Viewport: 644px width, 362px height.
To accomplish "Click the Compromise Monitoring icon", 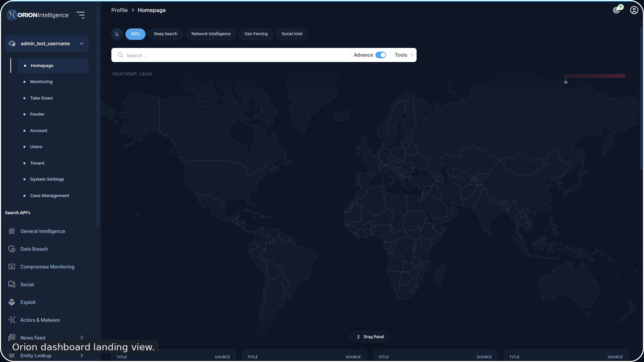I will pos(12,266).
